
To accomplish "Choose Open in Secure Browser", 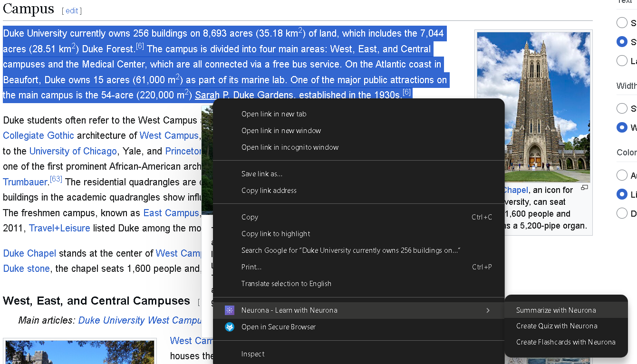I will 358,327.
